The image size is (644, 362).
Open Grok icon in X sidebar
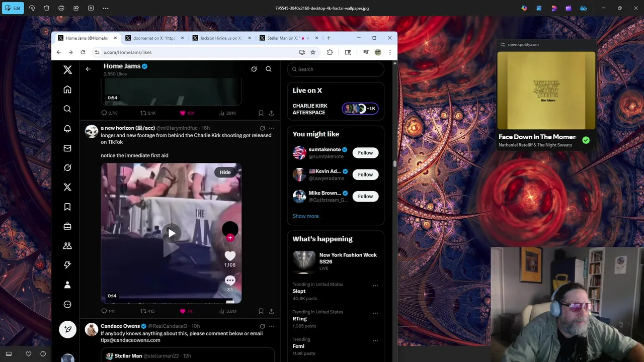[x=67, y=167]
